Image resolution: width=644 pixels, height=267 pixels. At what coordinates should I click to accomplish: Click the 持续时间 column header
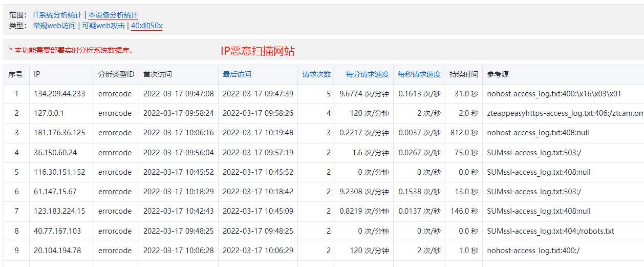(x=464, y=74)
